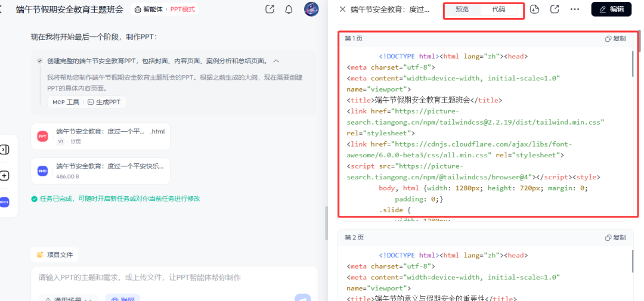Switch to the 预览 tab
Viewport: 644px width, 301px height.
pos(463,10)
